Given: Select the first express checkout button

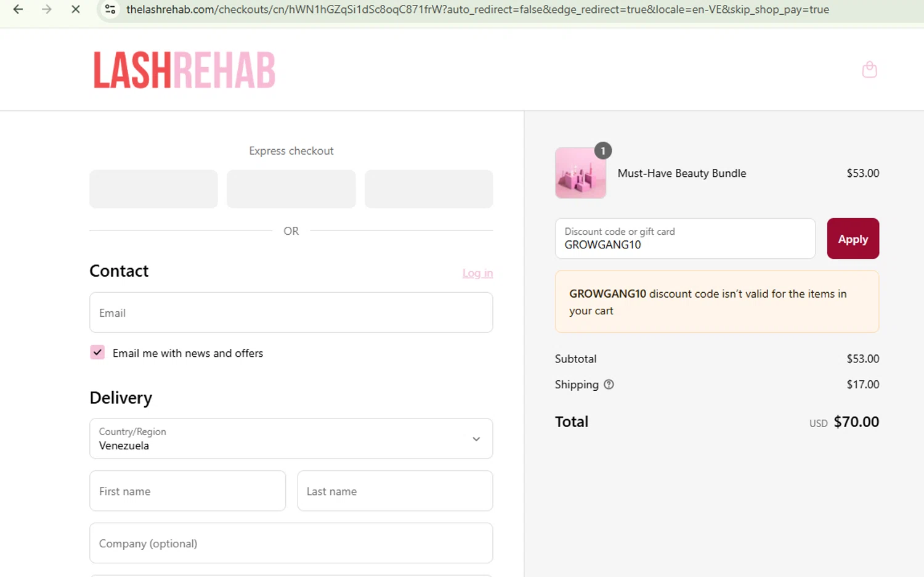Looking at the screenshot, I should click(x=153, y=189).
